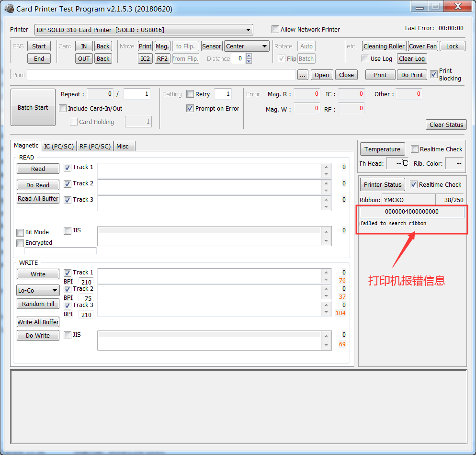Expand the Center position dropdown

coord(247,46)
